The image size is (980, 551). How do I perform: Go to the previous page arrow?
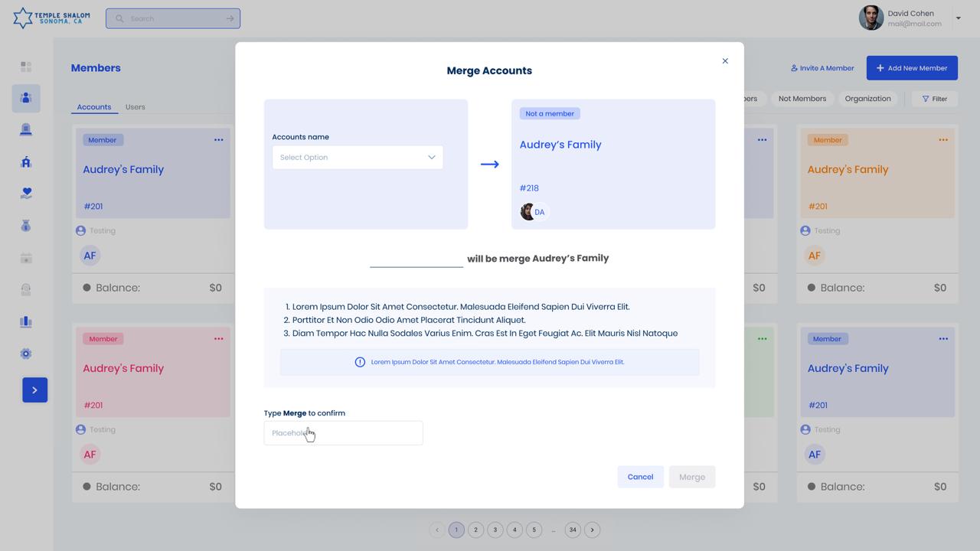click(x=437, y=530)
